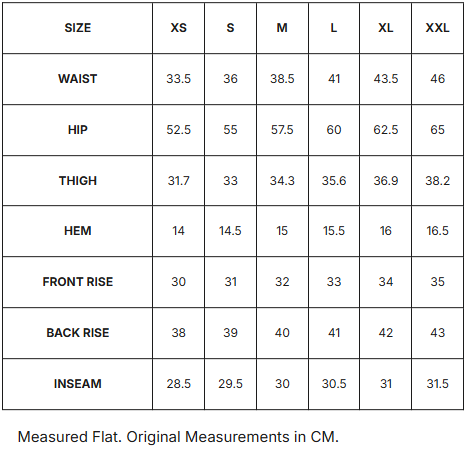Screen dimensions: 465x456
Task: Click the HIP row label
Action: 78,130
